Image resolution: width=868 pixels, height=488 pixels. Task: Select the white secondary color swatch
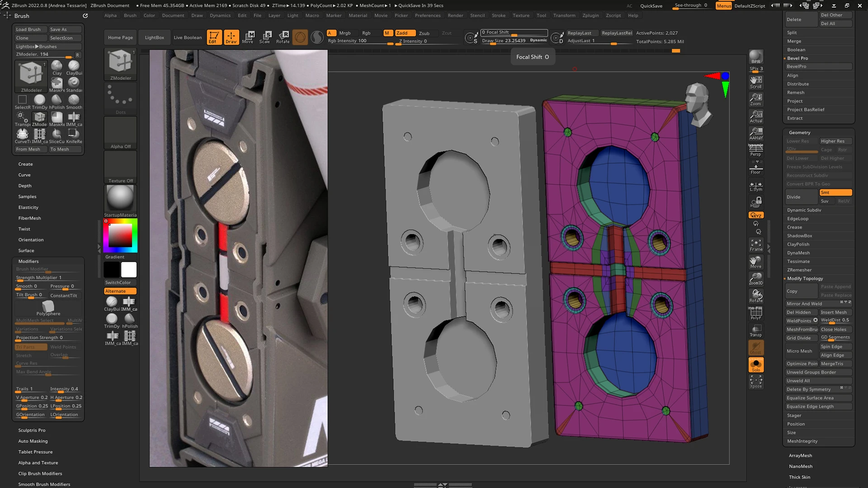point(129,270)
